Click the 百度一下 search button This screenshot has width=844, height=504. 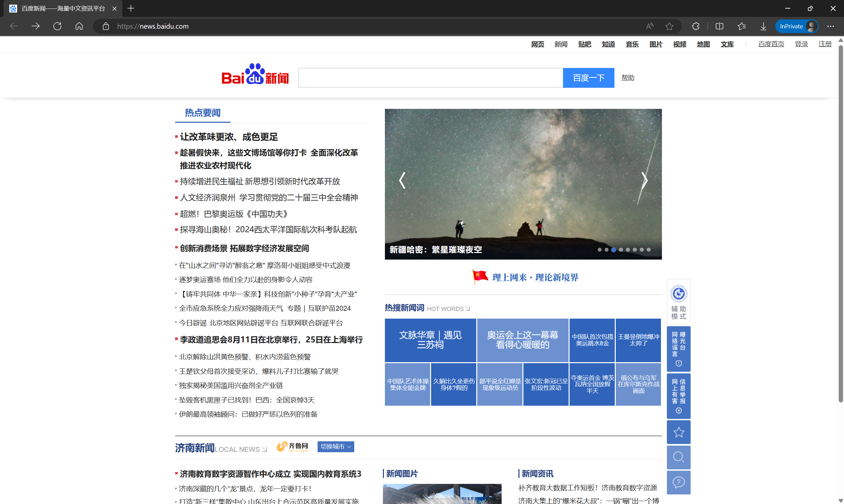[588, 78]
